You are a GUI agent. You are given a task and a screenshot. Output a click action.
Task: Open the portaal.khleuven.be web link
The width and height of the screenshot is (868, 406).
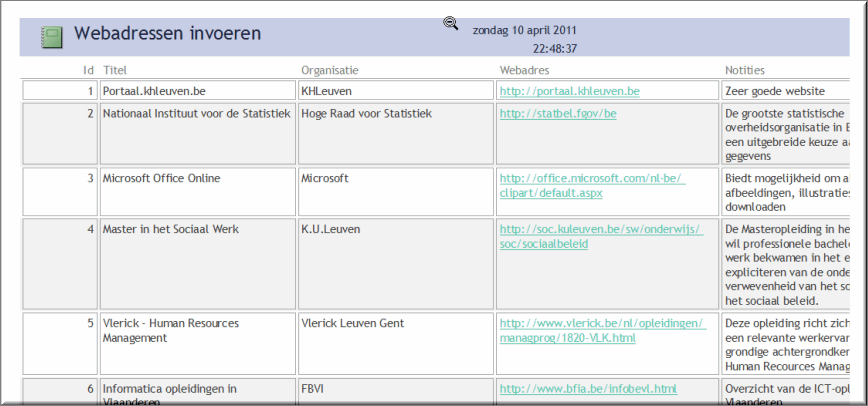tap(570, 91)
